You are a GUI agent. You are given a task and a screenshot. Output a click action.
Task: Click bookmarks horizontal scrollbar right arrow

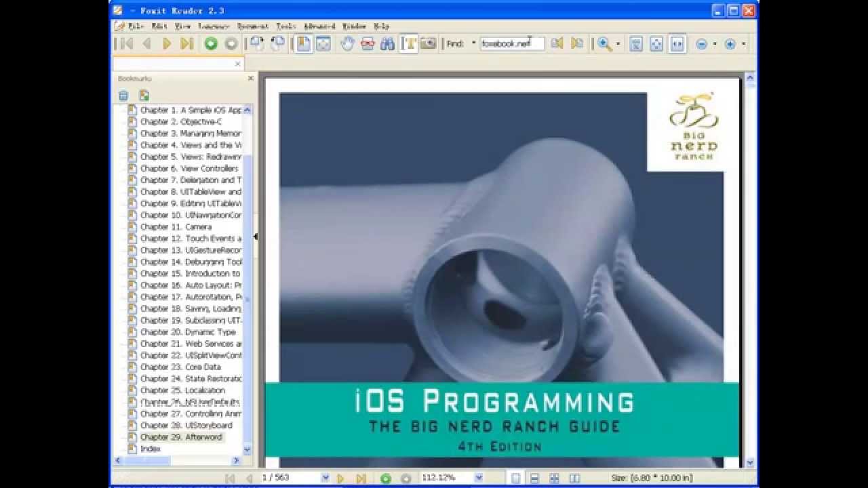coord(237,460)
